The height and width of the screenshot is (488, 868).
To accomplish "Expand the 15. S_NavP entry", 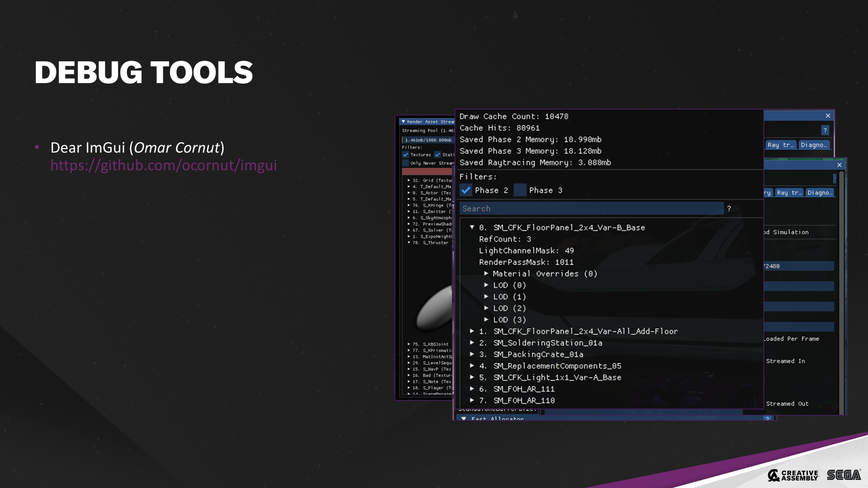I will pyautogui.click(x=409, y=369).
